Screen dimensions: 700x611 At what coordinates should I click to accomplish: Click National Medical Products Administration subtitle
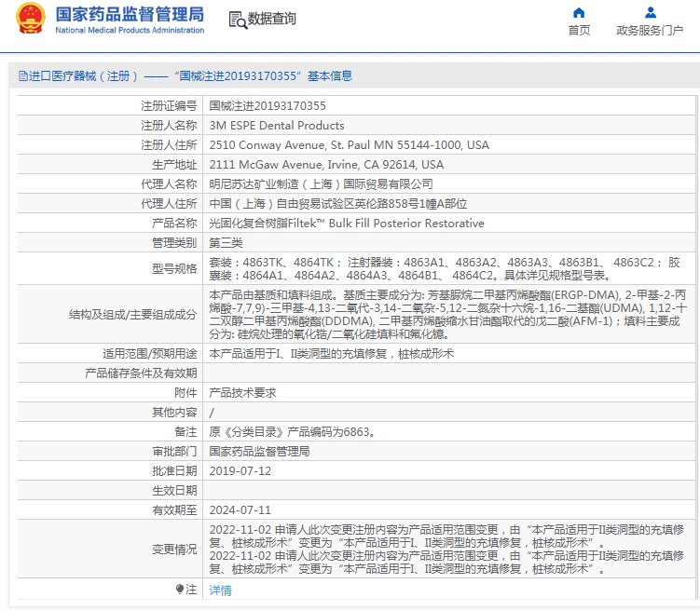130,31
